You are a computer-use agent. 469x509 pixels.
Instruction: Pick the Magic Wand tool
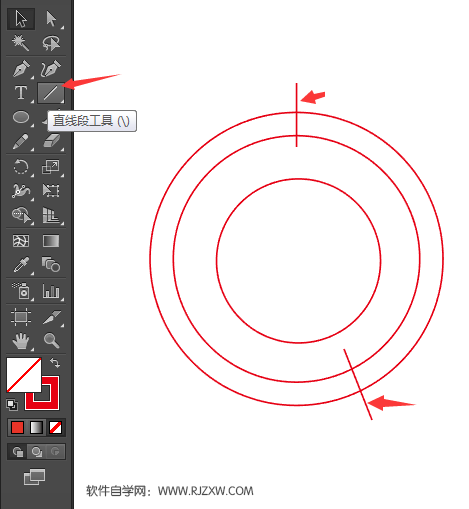(21, 43)
